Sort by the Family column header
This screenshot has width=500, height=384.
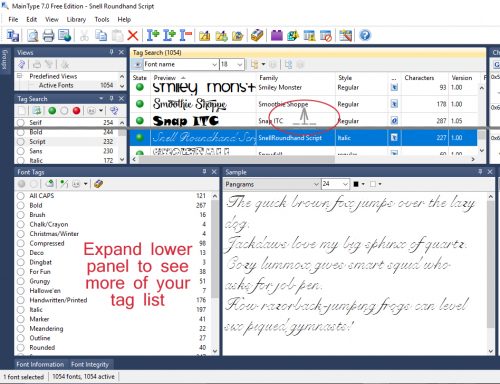point(269,78)
